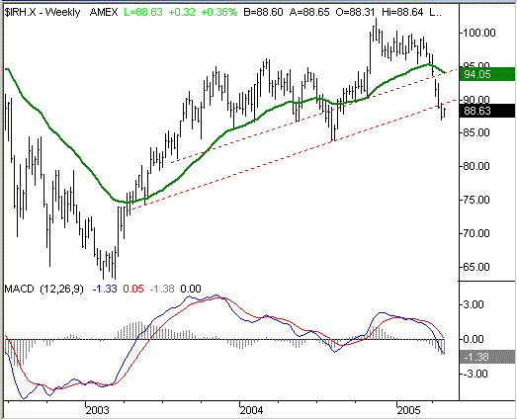Click the blue -1.33 MACD value
The image size is (517, 420).
105,290
